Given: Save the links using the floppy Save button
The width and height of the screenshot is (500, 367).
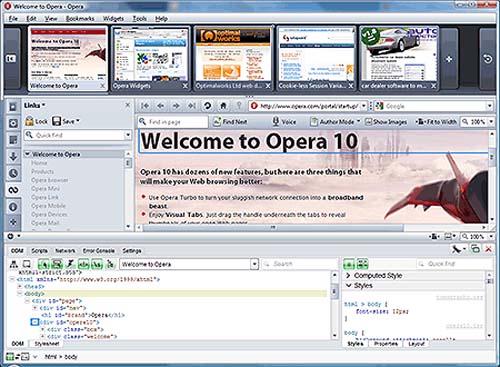Looking at the screenshot, I should [x=66, y=121].
